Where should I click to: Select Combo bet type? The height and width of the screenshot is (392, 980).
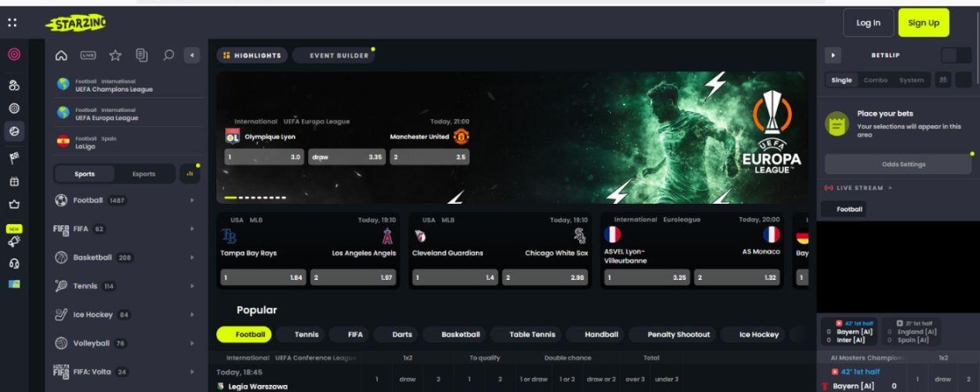coord(876,80)
